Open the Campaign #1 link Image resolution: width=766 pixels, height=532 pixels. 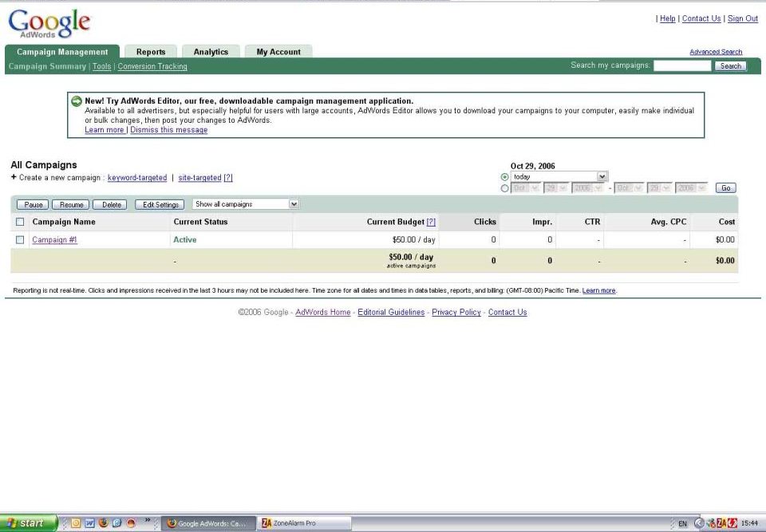[x=55, y=240]
